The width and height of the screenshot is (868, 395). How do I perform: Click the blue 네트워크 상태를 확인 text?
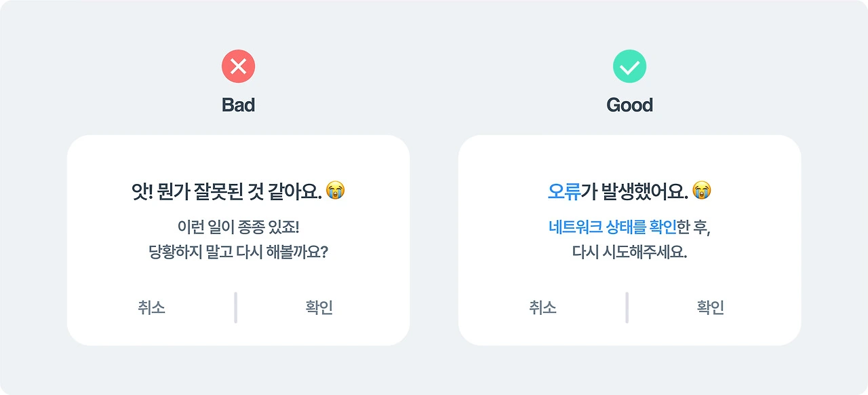(x=612, y=227)
